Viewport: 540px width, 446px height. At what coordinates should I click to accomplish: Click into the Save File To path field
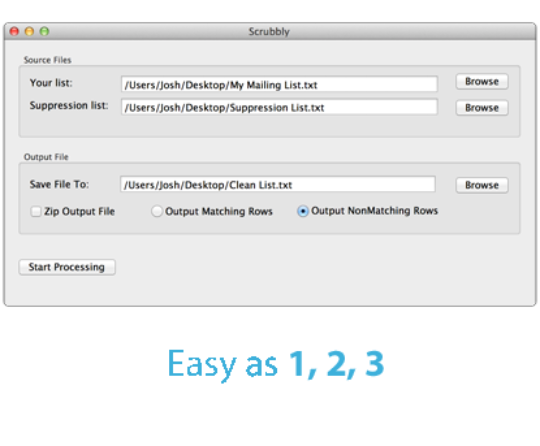[x=278, y=185]
